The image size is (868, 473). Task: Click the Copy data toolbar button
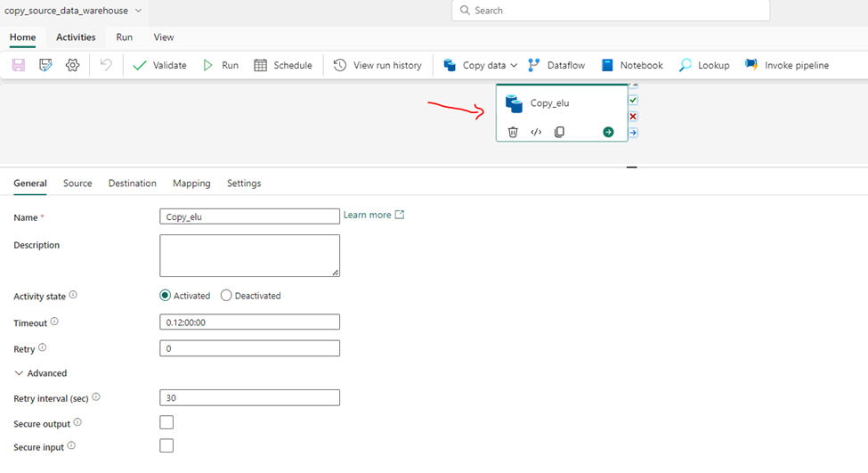point(475,65)
